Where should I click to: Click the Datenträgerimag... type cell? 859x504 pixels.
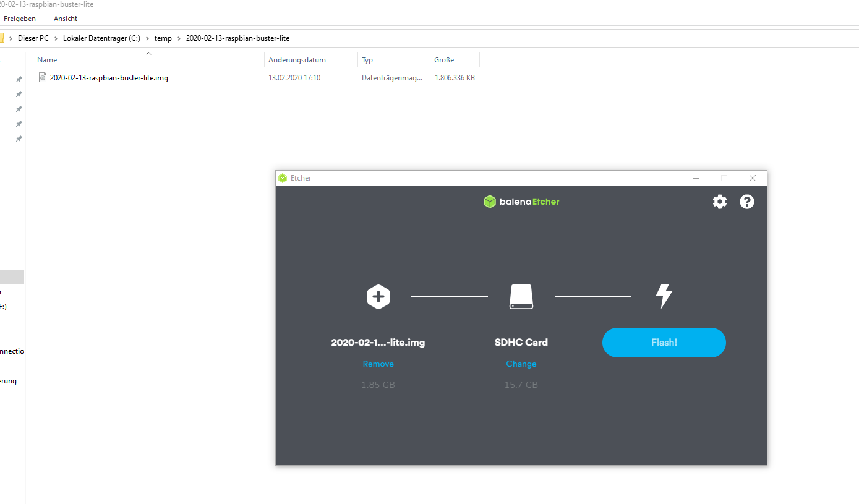[392, 78]
